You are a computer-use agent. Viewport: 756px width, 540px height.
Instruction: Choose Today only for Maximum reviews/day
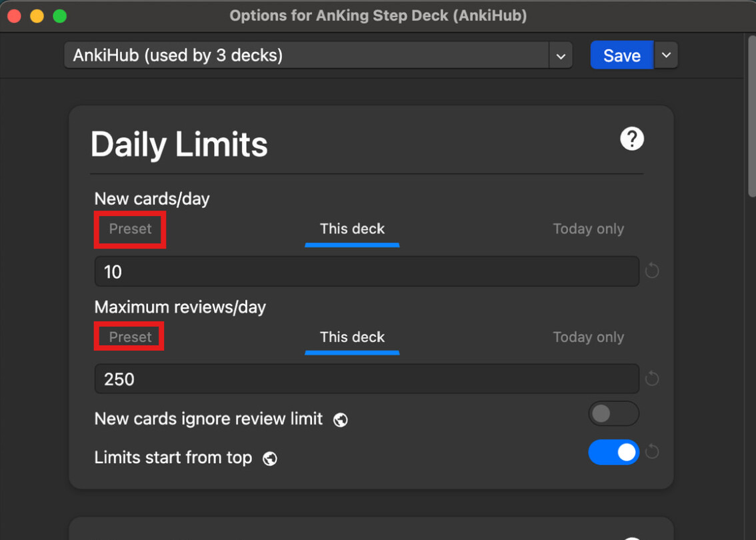(x=588, y=337)
